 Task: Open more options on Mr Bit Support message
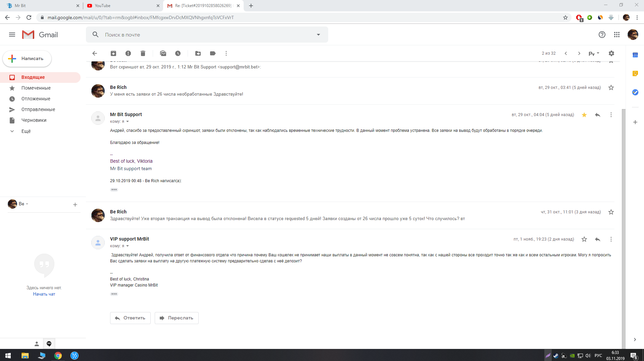pyautogui.click(x=611, y=115)
